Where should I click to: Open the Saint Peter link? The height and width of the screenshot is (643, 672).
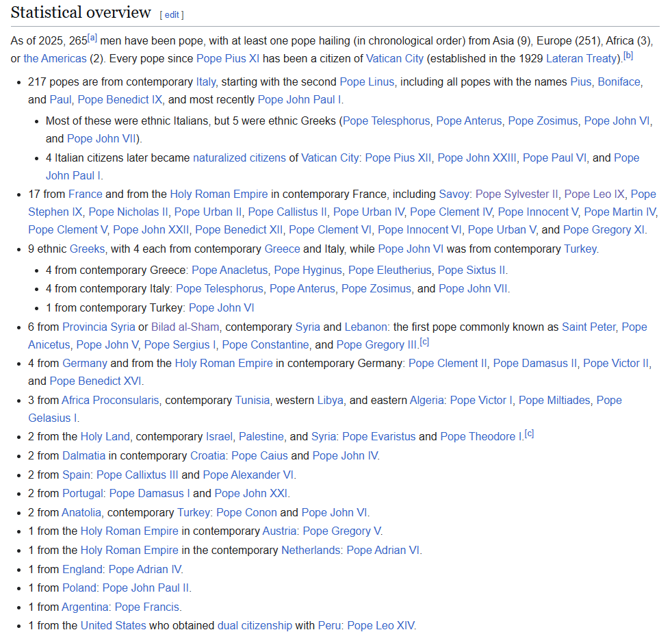589,327
